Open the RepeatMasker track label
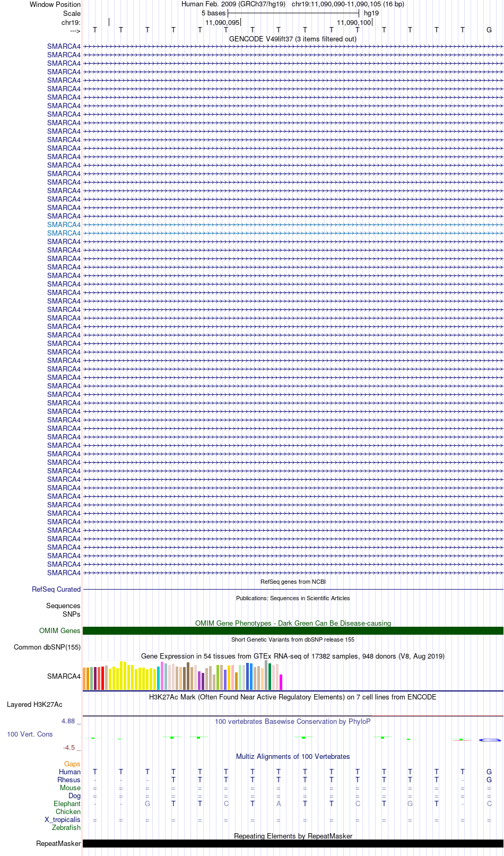The height and width of the screenshot is (856, 504). [x=58, y=843]
